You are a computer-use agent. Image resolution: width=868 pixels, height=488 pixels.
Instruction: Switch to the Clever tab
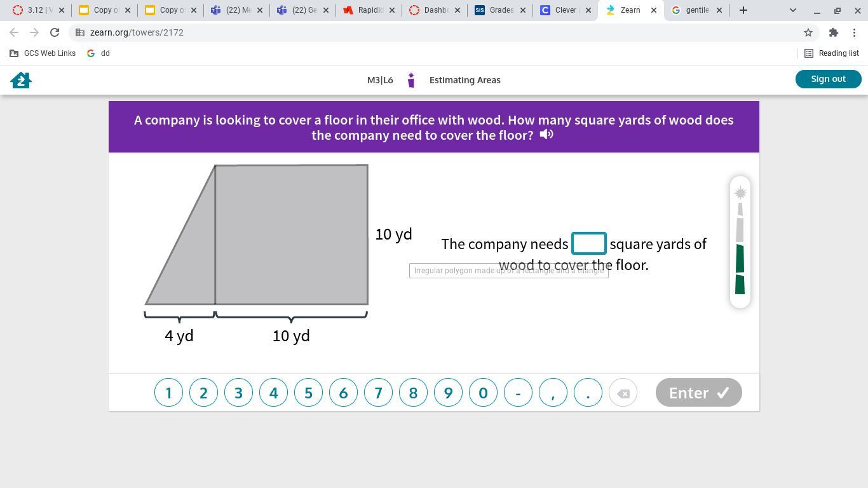(566, 10)
